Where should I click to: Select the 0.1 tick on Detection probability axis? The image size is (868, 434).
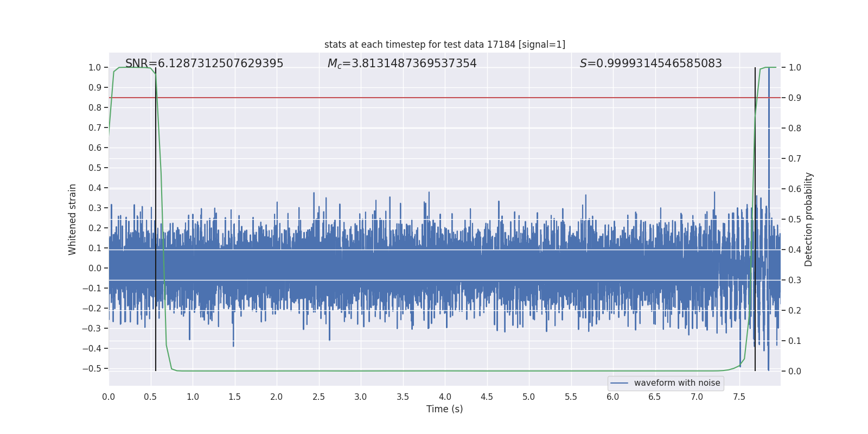(x=795, y=341)
